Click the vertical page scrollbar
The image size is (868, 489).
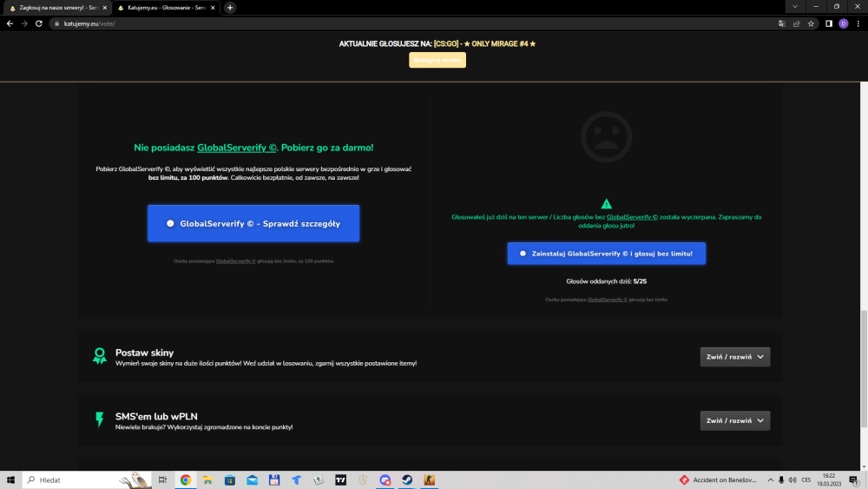tap(864, 369)
